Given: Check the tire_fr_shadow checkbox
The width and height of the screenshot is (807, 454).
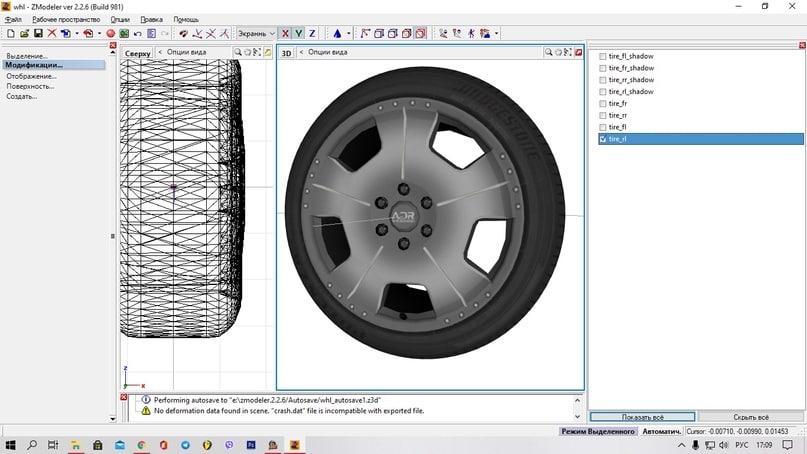Looking at the screenshot, I should point(603,68).
